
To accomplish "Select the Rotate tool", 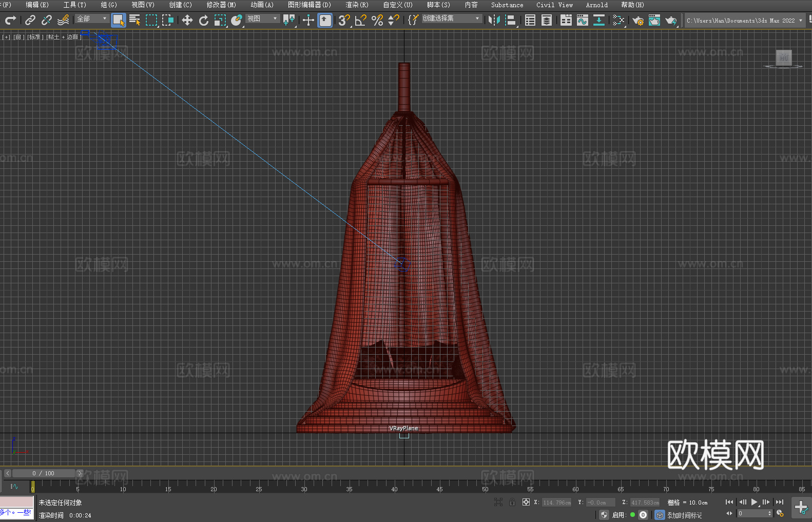I will pos(204,20).
